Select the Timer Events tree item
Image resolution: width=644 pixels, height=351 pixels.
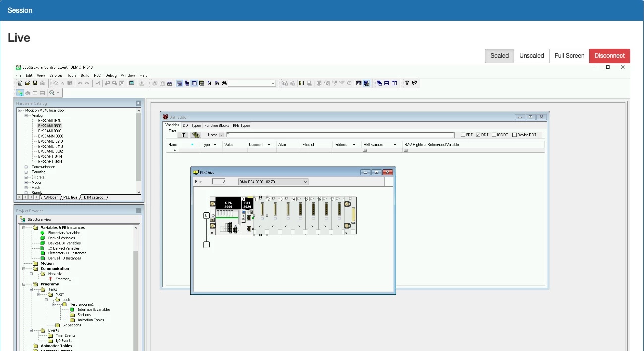pos(65,335)
